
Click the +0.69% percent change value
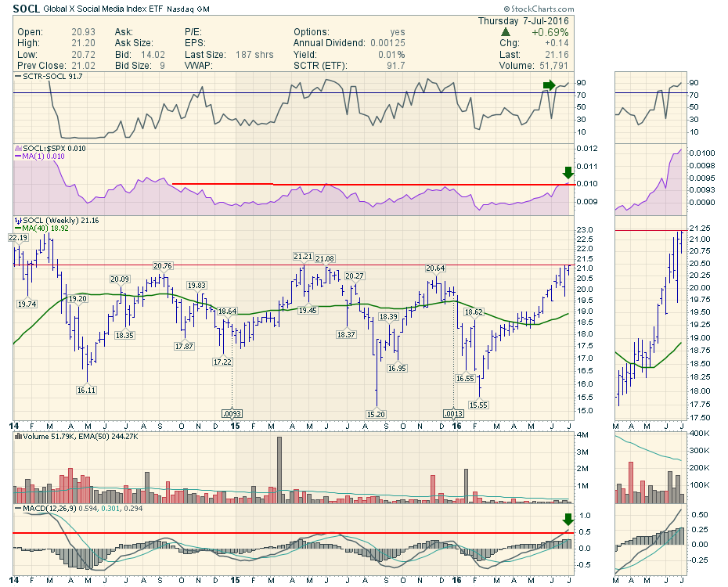(550, 32)
